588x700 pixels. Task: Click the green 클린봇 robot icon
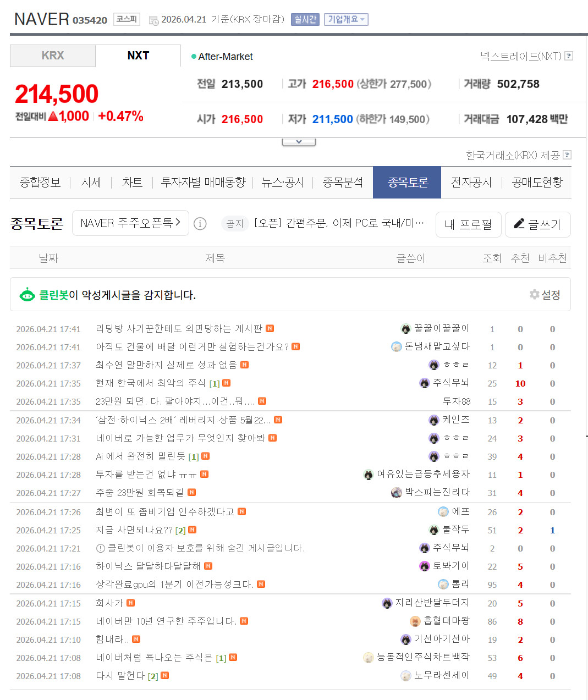[x=27, y=295]
